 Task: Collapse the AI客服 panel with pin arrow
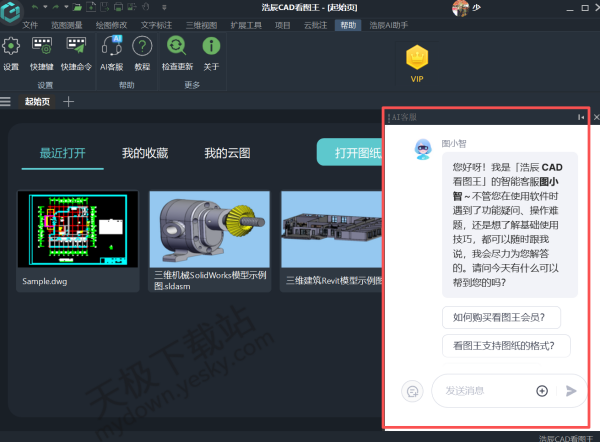581,118
